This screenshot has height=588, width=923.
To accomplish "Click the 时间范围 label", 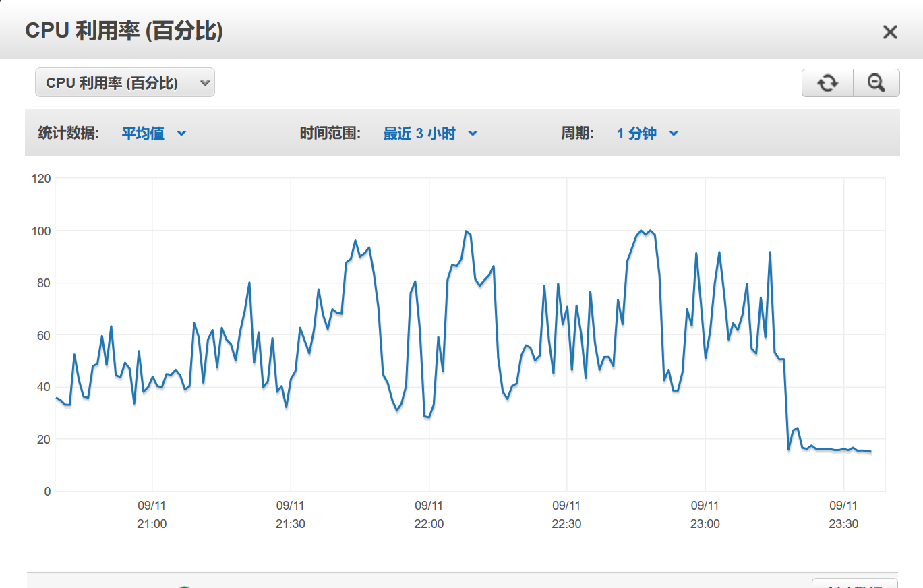I will point(330,134).
